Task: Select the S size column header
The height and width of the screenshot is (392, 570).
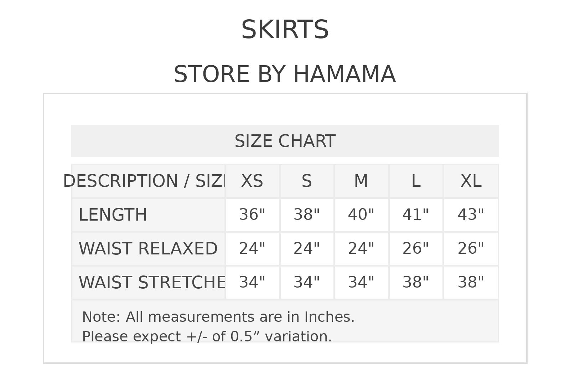Action: 307,181
